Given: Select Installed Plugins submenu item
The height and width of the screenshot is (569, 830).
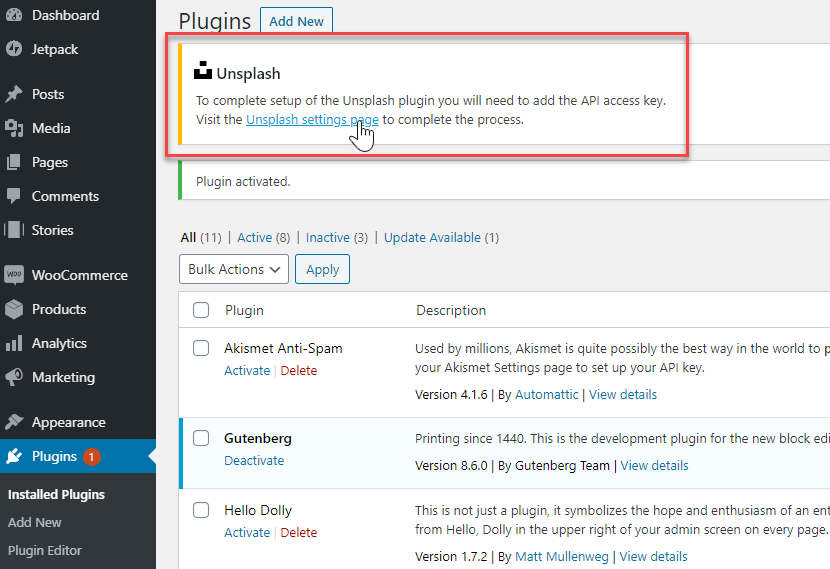Looking at the screenshot, I should pos(56,494).
